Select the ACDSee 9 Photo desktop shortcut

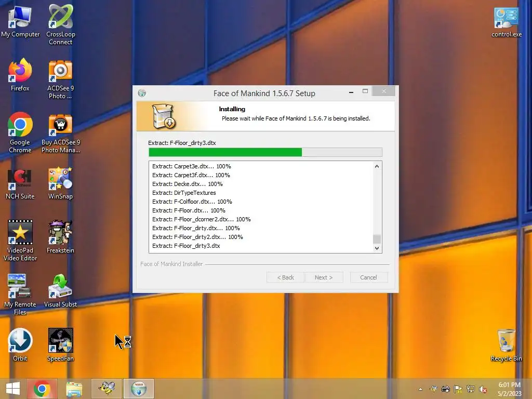[60, 79]
